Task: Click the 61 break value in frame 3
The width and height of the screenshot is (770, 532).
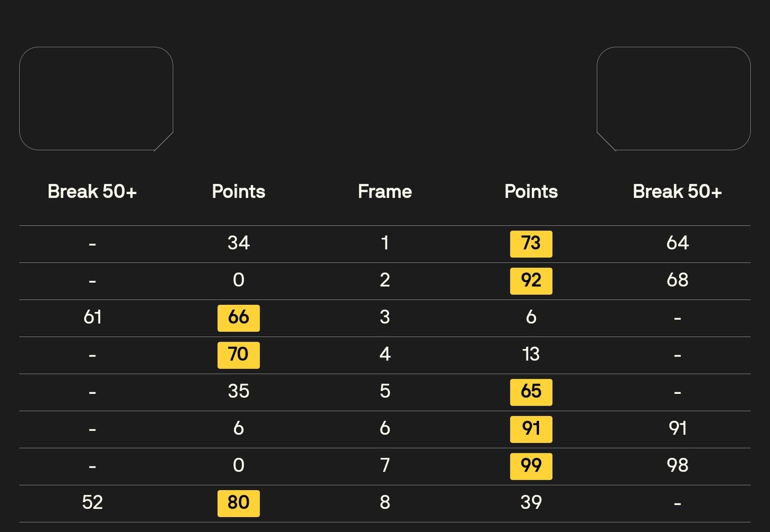Action: point(92,317)
